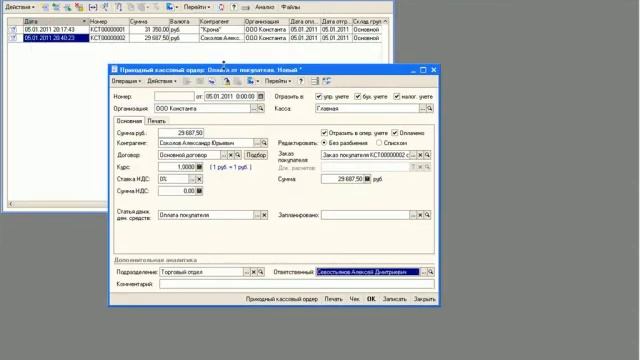Open lookup magnifier for Запланировано field
This screenshot has width=640, height=360.
pyautogui.click(x=427, y=215)
